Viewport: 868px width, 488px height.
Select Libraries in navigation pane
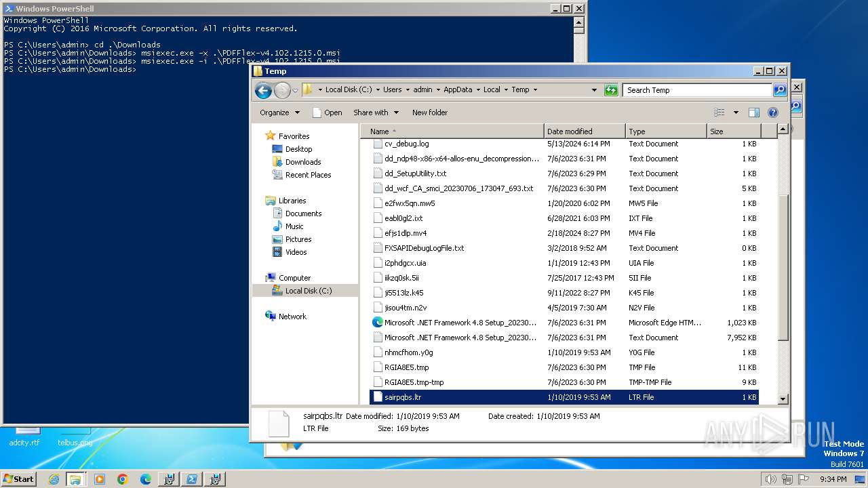pos(292,201)
